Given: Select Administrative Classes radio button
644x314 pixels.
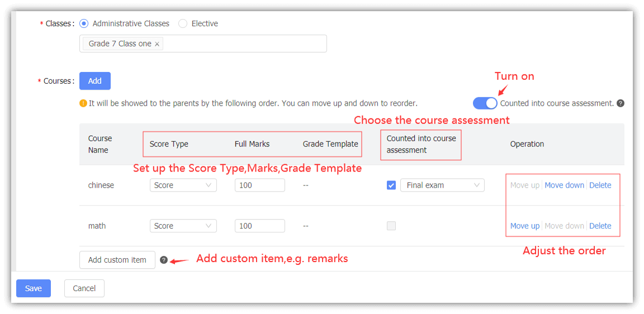Looking at the screenshot, I should [84, 23].
